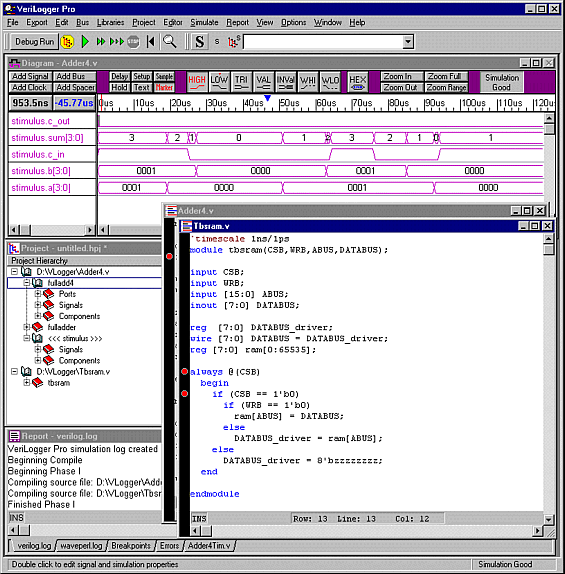
Task: Open the Options menu
Action: click(293, 23)
